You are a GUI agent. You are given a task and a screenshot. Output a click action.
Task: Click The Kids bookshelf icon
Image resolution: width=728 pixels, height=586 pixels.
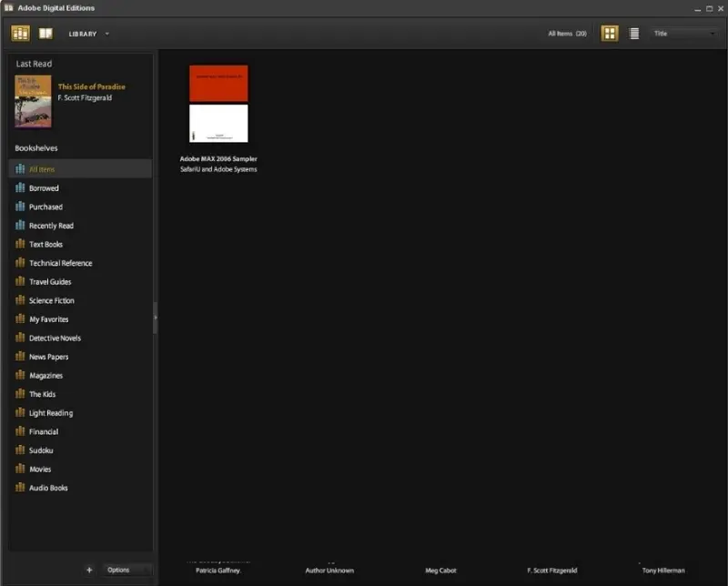pyautogui.click(x=20, y=394)
